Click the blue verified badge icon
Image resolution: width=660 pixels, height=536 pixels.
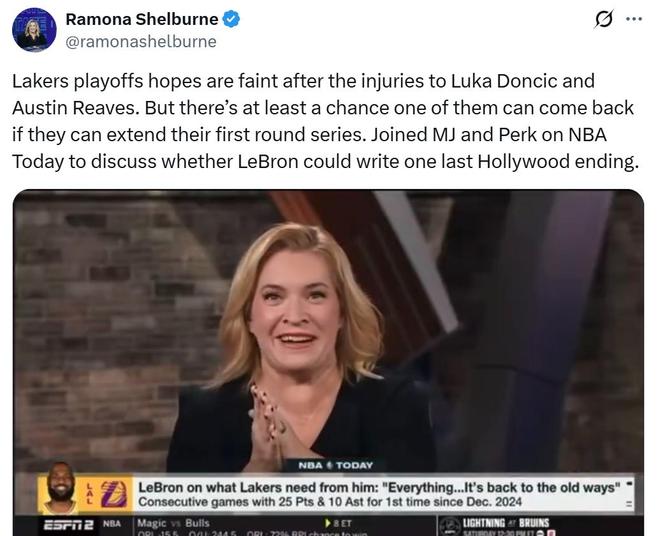point(231,19)
